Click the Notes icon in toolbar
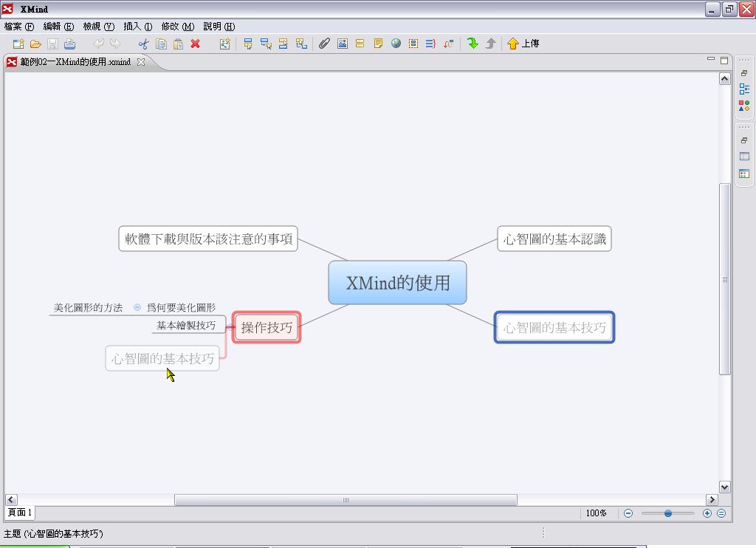Screen dimensions: 756x548 (x=378, y=44)
